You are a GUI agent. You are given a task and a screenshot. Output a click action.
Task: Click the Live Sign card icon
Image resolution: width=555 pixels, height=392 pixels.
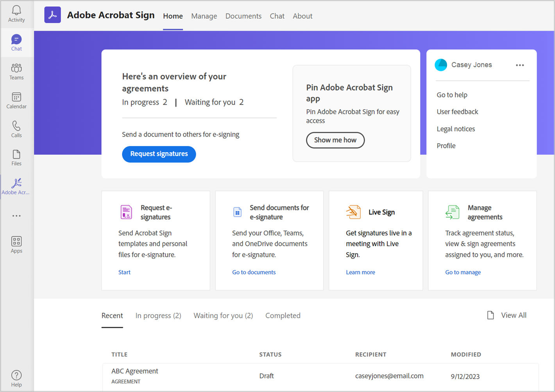click(x=353, y=212)
